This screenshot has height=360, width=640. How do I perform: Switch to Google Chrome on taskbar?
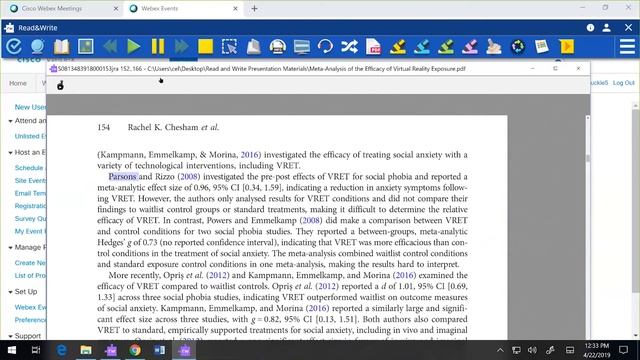click(135, 350)
